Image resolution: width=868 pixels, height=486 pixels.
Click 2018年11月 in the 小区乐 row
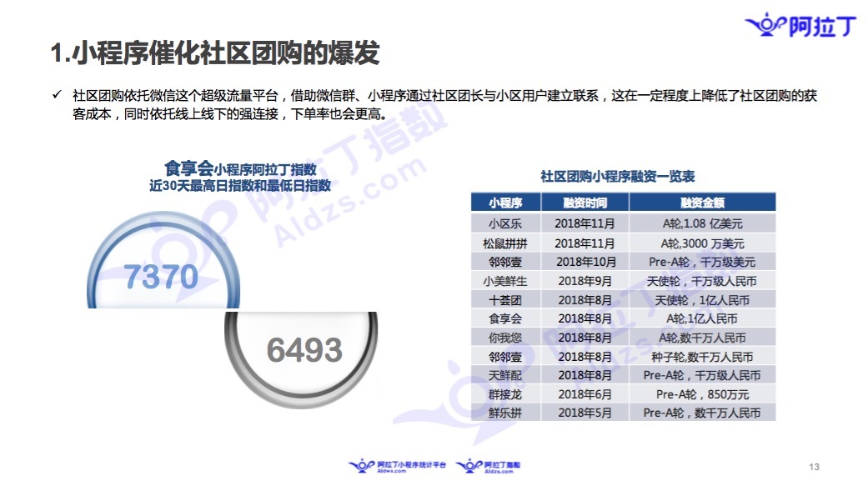point(585,223)
